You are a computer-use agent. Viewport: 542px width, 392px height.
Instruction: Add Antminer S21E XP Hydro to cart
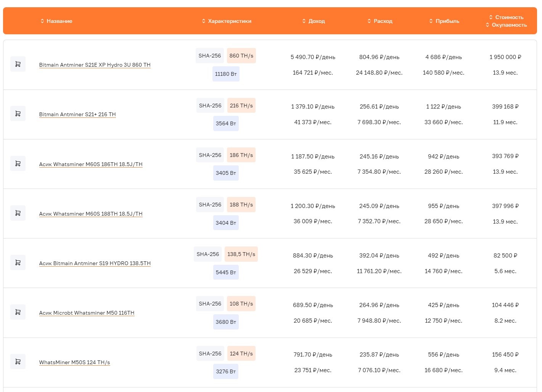point(18,64)
